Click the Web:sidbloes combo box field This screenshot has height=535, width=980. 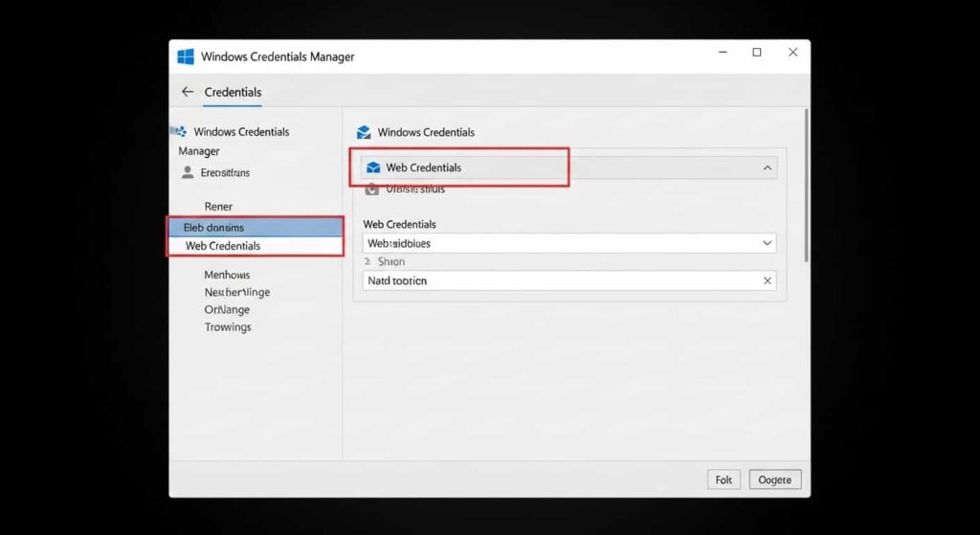pyautogui.click(x=568, y=243)
